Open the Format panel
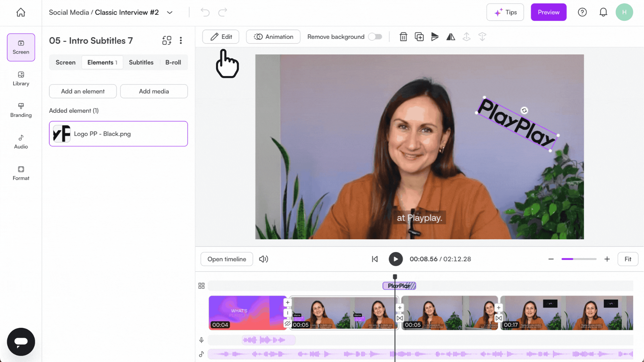The image size is (644, 362). point(20,173)
